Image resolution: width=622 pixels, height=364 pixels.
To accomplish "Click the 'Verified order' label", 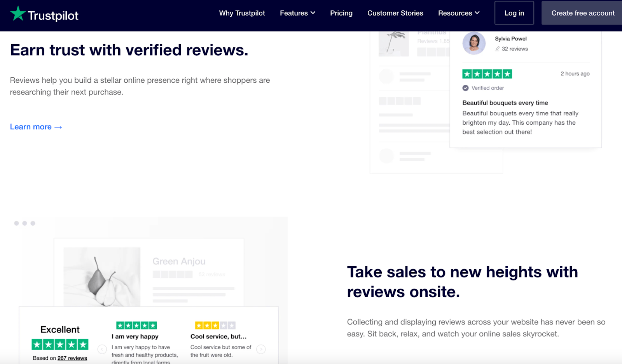I will (x=487, y=88).
